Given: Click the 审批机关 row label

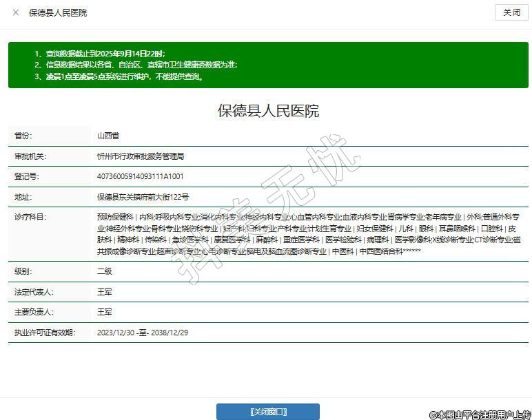Looking at the screenshot, I should 30,156.
